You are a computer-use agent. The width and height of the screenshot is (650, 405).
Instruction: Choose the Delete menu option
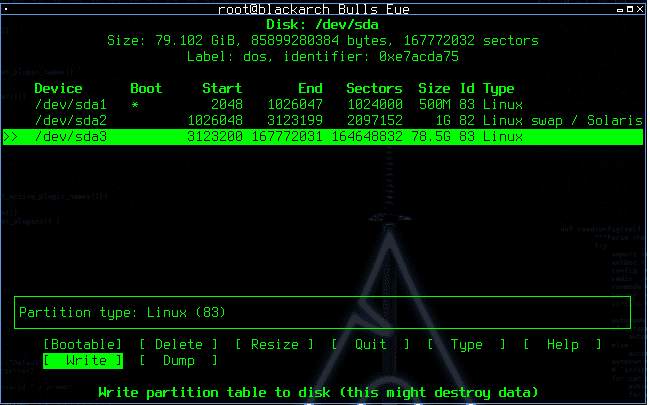pyautogui.click(x=179, y=345)
